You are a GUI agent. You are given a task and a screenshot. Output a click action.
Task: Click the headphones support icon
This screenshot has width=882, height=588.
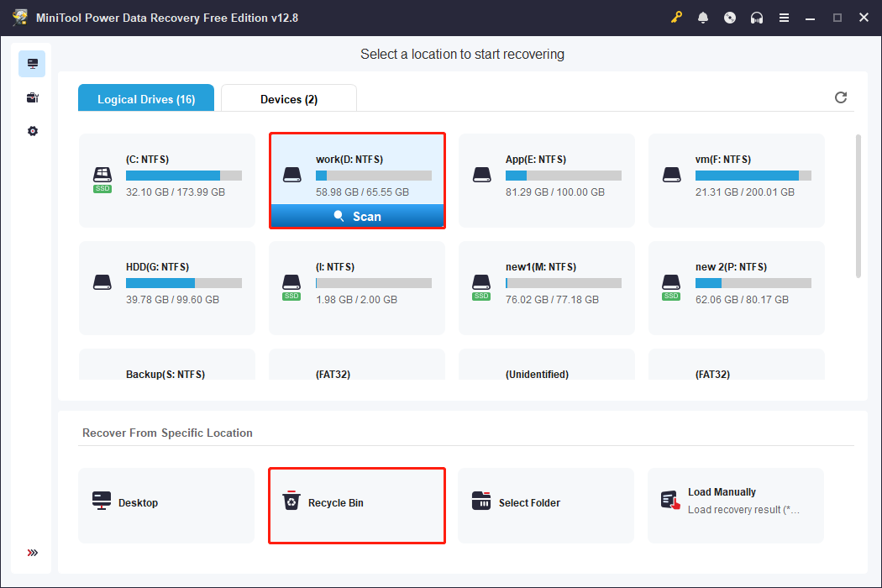click(757, 17)
